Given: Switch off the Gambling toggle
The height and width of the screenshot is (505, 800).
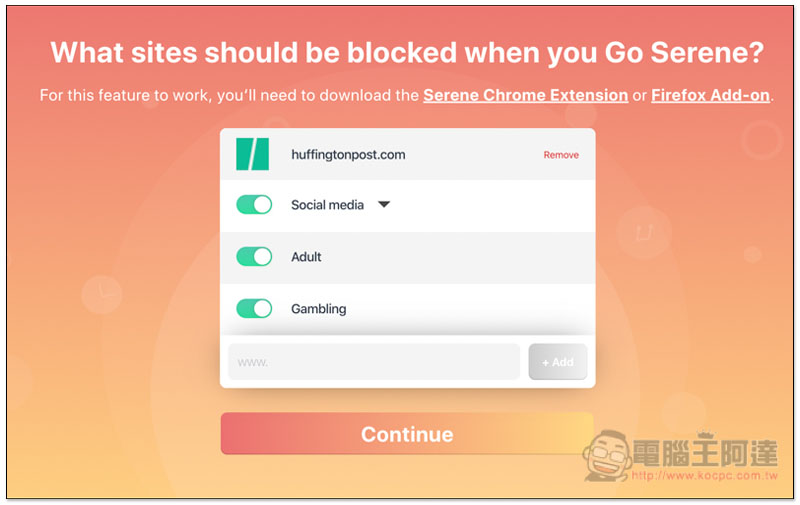Looking at the screenshot, I should pyautogui.click(x=254, y=309).
